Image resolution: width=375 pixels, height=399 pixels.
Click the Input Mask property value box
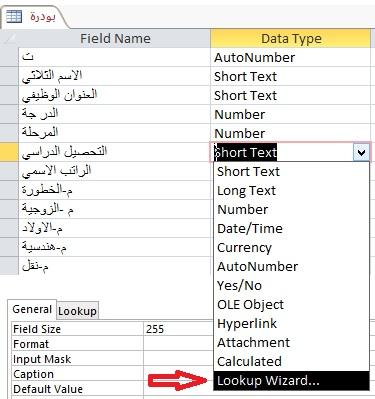click(178, 359)
